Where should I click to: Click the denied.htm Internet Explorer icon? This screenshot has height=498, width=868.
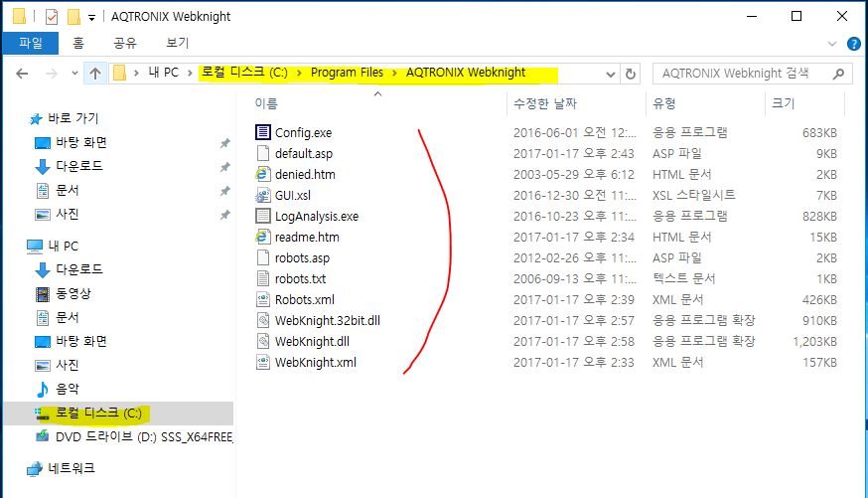[262, 174]
